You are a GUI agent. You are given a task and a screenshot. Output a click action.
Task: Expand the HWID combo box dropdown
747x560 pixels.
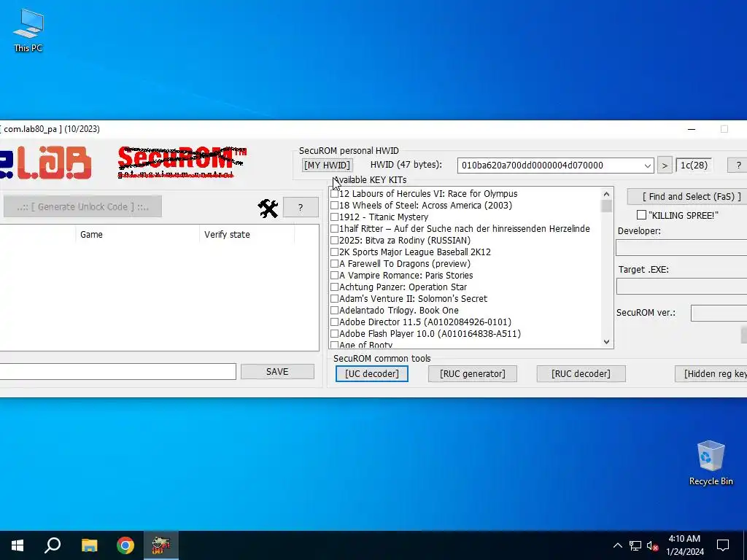648,166
